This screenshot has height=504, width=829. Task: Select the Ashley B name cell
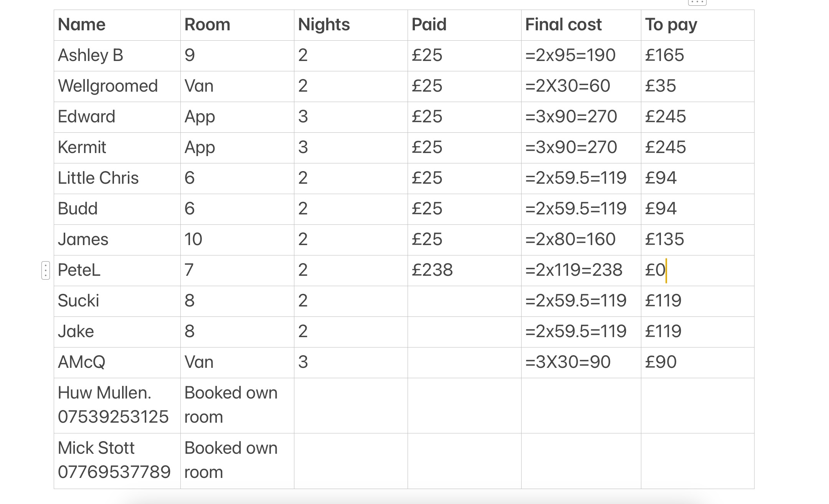tap(117, 56)
